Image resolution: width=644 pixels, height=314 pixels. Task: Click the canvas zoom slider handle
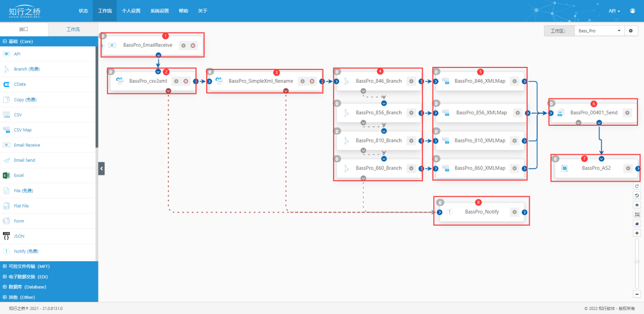[x=637, y=262]
